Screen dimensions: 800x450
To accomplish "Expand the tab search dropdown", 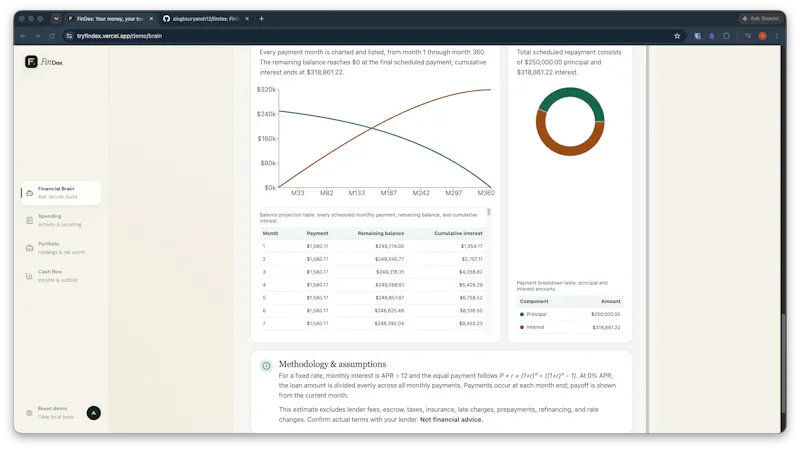I will (x=56, y=18).
